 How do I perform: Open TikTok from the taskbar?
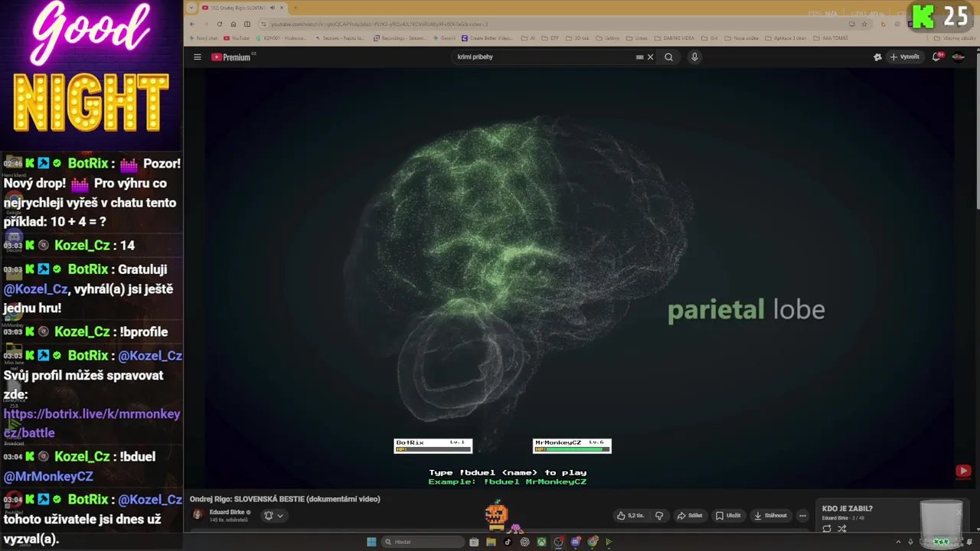tap(508, 542)
